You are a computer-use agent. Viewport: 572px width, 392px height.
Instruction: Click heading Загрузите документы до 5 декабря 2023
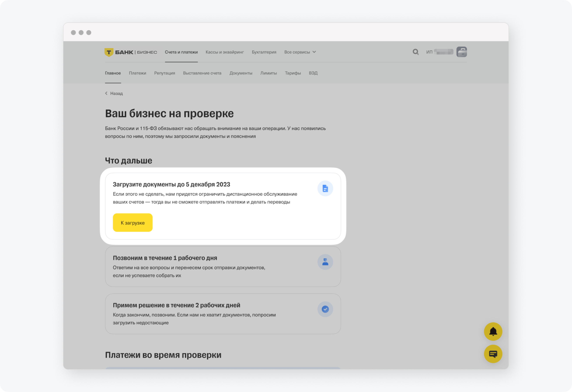(171, 184)
